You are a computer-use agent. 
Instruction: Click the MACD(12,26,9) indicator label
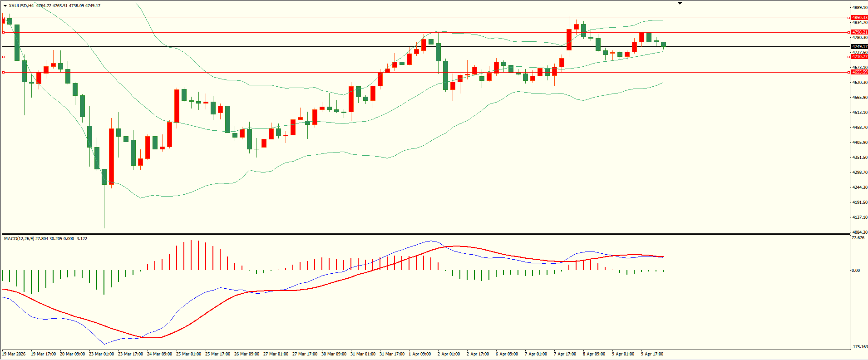click(x=19, y=239)
